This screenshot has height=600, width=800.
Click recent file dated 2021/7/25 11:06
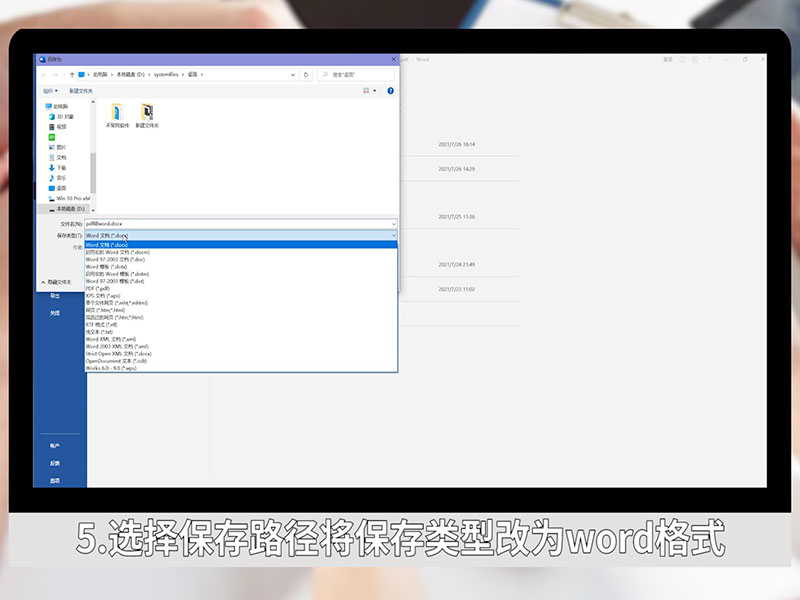[x=459, y=217]
